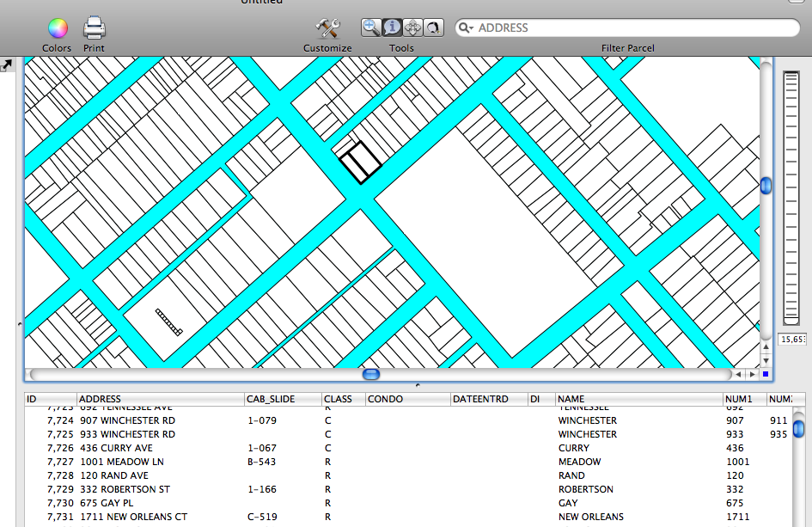The height and width of the screenshot is (527, 812).
Task: Click the map horizontal scrollbar thumb
Action: point(371,375)
